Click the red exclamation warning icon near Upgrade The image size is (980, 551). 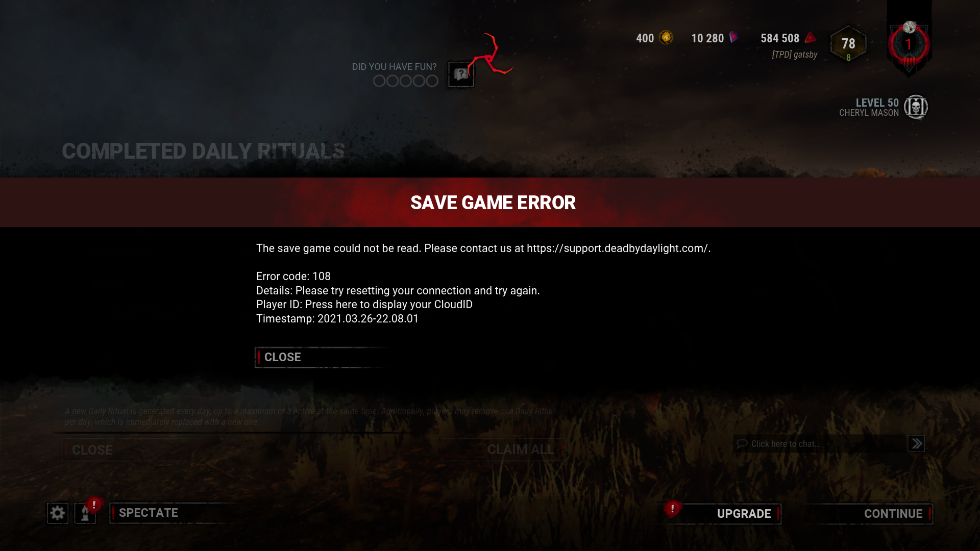coord(672,509)
